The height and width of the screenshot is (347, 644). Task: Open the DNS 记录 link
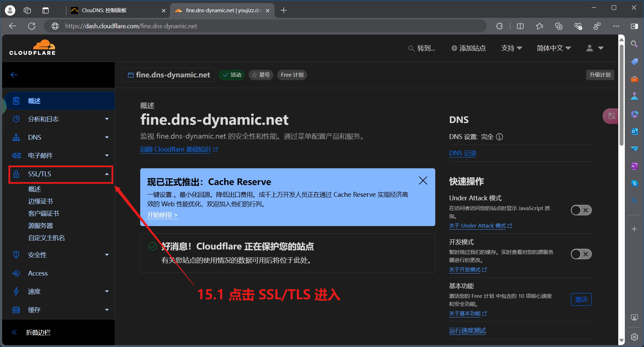[463, 153]
